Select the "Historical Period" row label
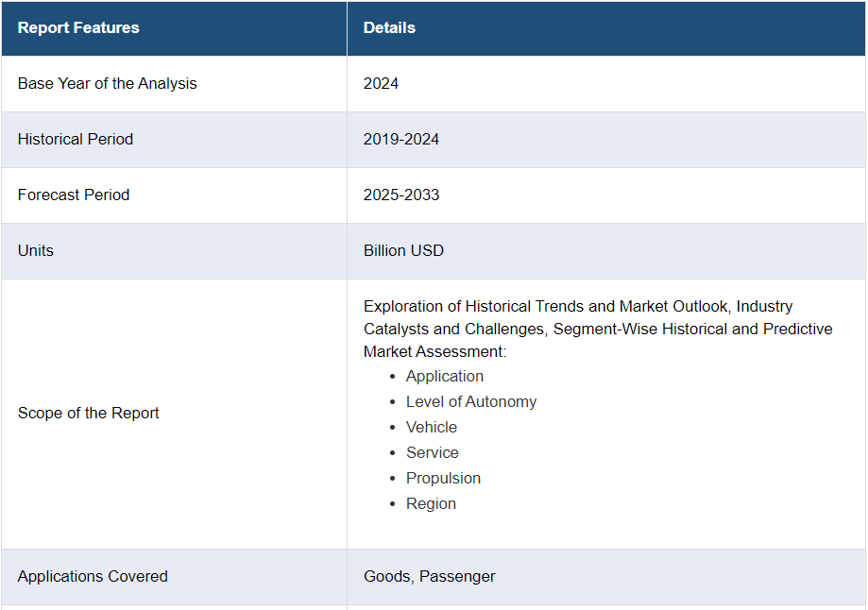This screenshot has width=868, height=610. tap(76, 140)
